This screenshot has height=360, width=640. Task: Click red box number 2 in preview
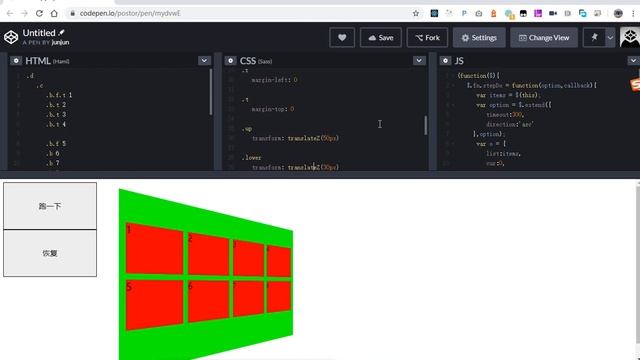[x=208, y=254]
